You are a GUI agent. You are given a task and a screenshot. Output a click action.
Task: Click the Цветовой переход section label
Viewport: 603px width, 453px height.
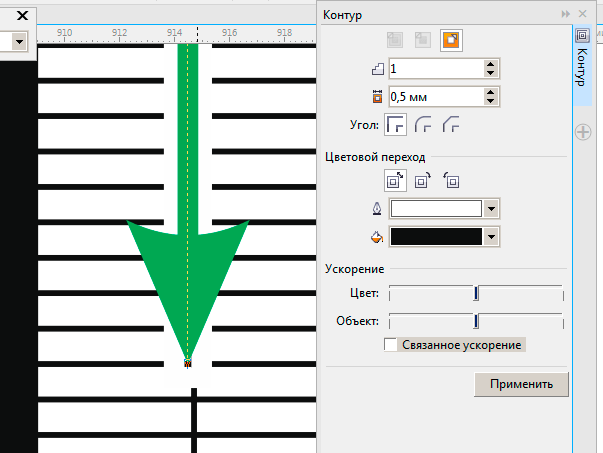point(375,157)
